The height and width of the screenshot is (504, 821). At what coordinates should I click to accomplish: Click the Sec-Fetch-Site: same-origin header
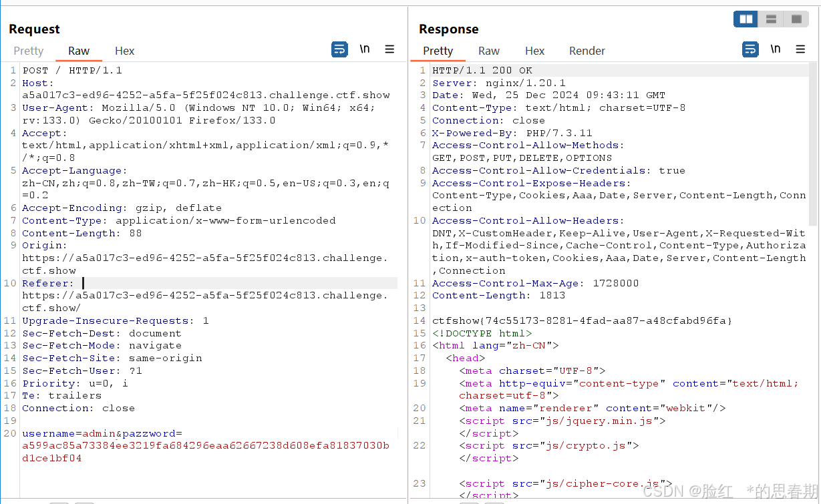coord(112,358)
